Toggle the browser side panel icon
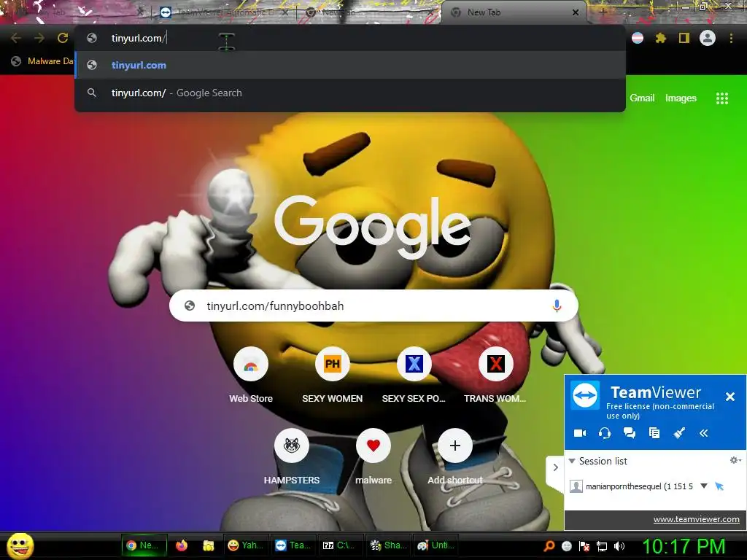The height and width of the screenshot is (560, 747). 684,38
